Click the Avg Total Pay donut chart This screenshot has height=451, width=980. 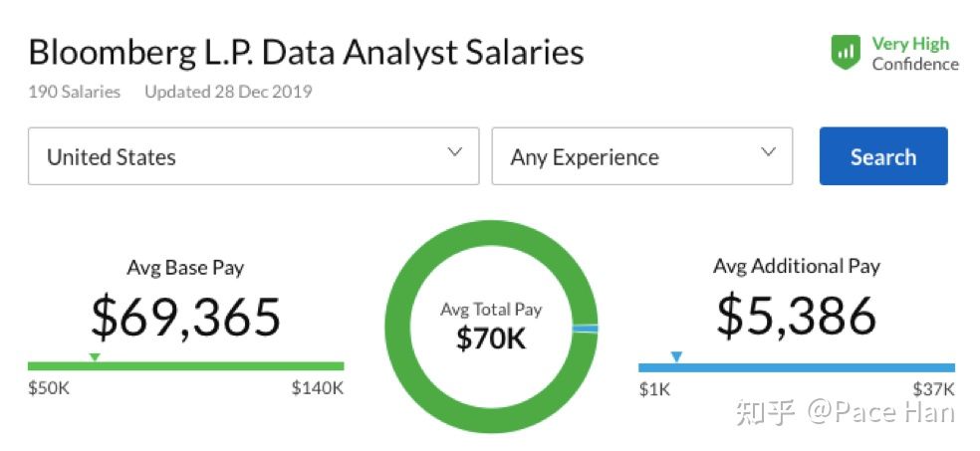pos(491,327)
